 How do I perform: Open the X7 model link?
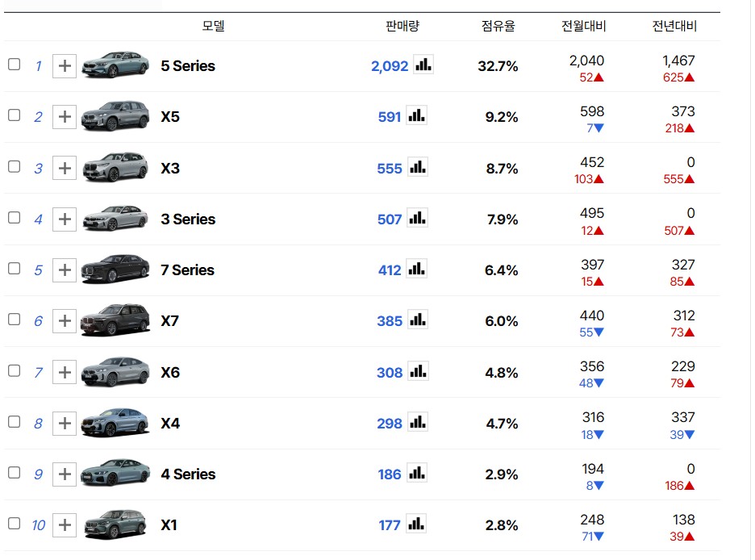(x=169, y=320)
